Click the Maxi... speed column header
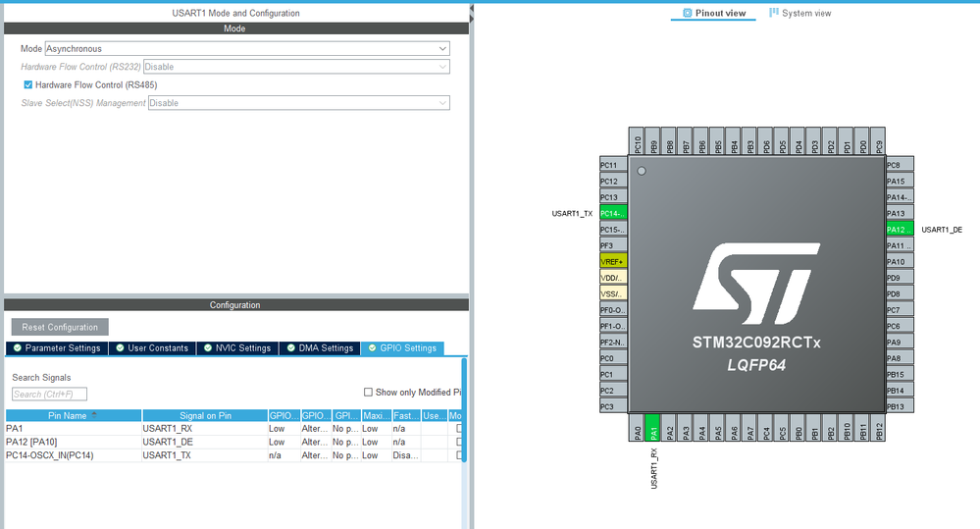Viewport: 980px width, 529px height. pyautogui.click(x=377, y=415)
